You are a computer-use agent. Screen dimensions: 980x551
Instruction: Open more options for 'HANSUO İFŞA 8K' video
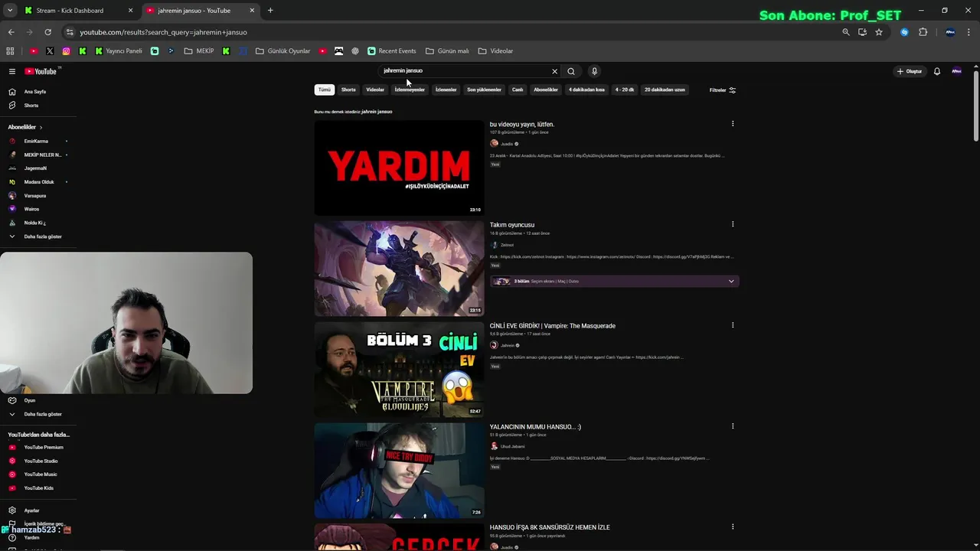tap(733, 527)
